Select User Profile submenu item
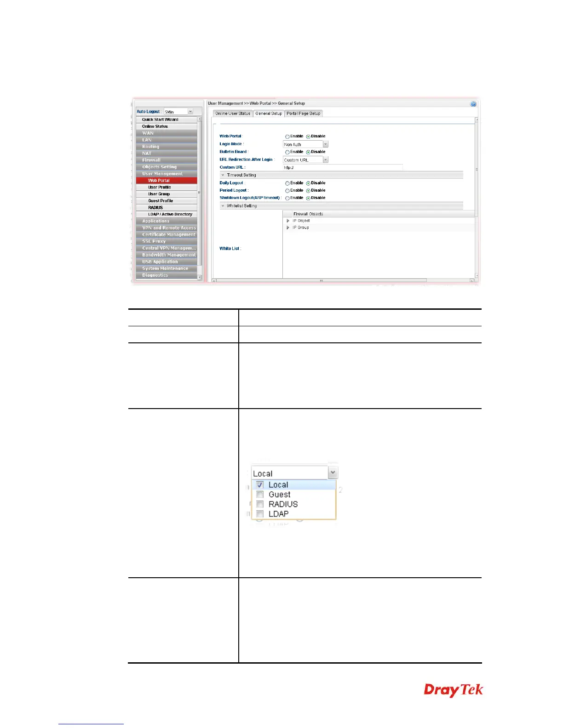Screen dimensions: 563x728 (x=167, y=187)
